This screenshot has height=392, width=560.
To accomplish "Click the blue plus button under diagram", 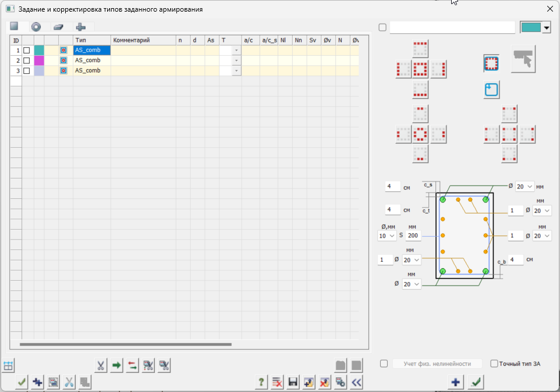I will click(x=456, y=382).
